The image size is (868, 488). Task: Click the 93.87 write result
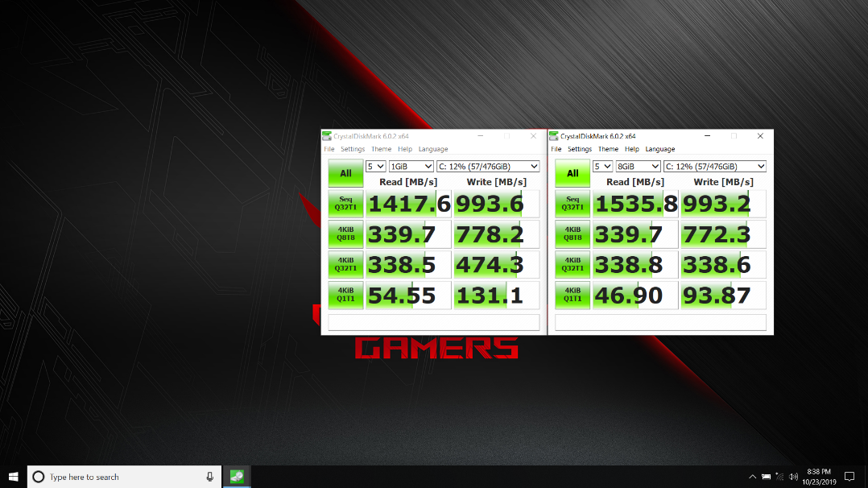tap(724, 295)
